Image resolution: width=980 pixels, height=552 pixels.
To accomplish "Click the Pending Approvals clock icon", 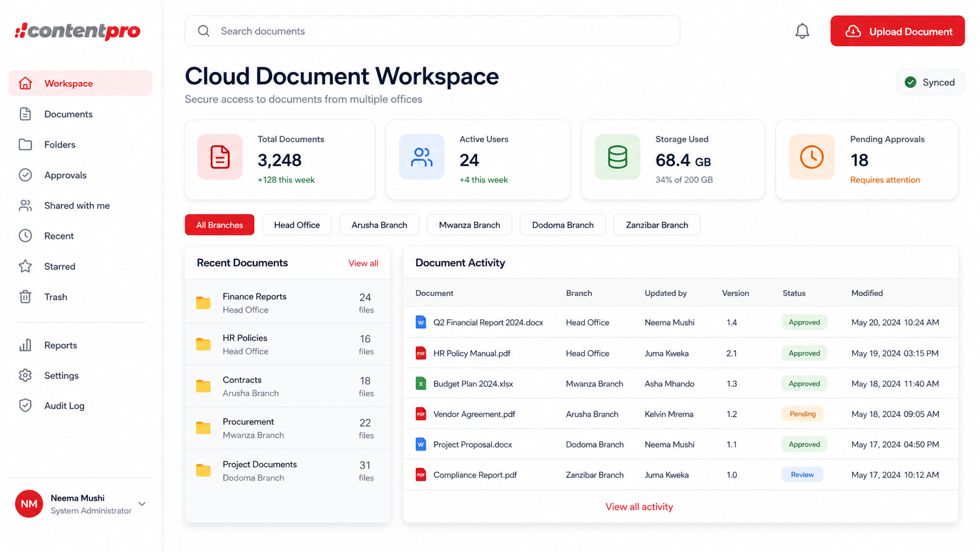I will pos(812,157).
